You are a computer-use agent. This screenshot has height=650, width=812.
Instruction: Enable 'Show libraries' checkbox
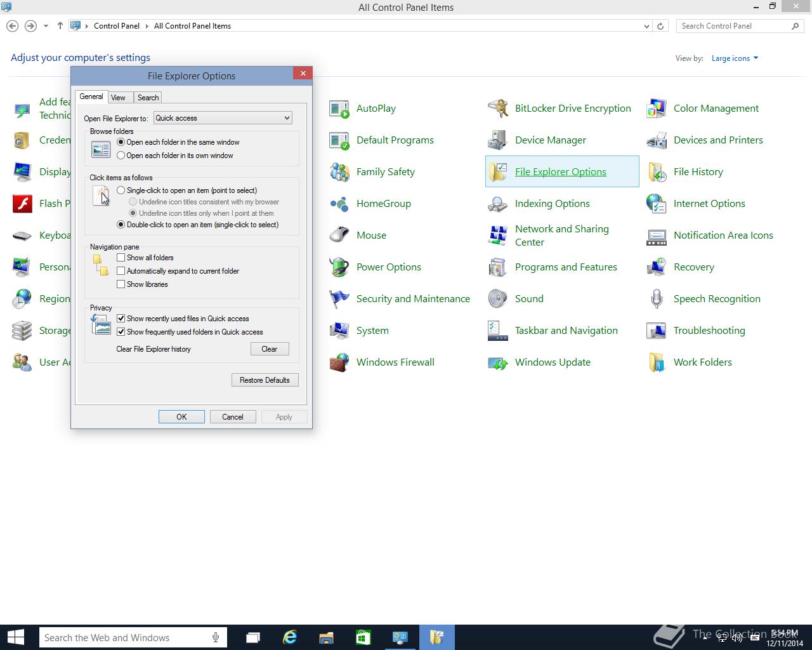coord(121,284)
